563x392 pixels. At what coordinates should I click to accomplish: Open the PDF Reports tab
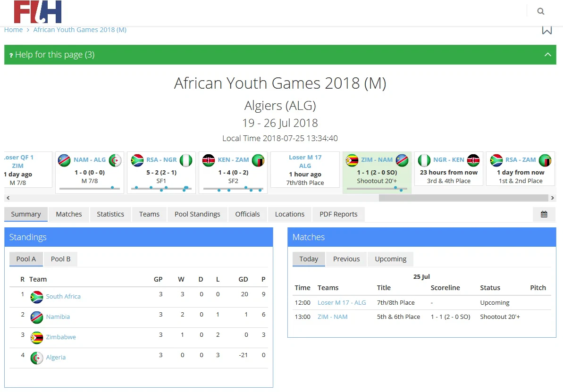338,214
